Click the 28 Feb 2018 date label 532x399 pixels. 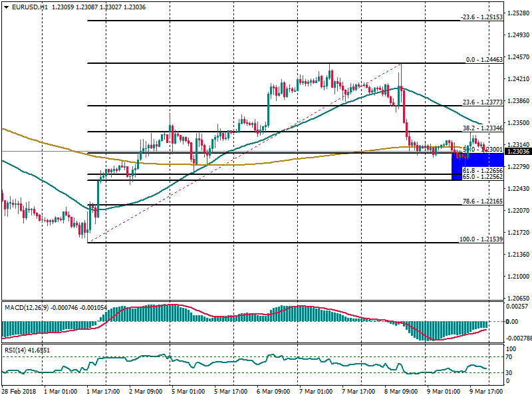coord(18,392)
